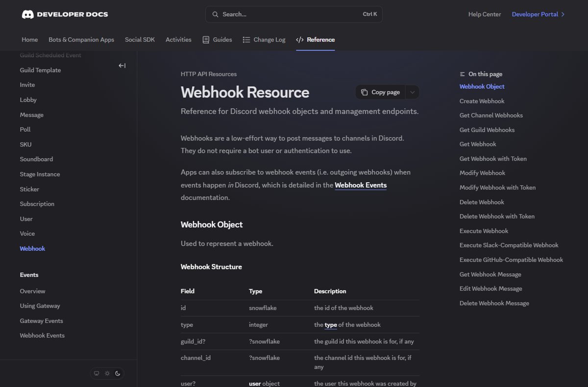
Task: Open Using Gateway in sidebar
Action: 40,306
